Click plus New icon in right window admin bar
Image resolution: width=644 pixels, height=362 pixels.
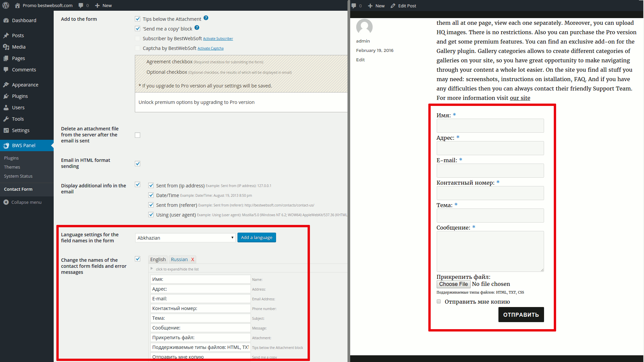tap(370, 6)
